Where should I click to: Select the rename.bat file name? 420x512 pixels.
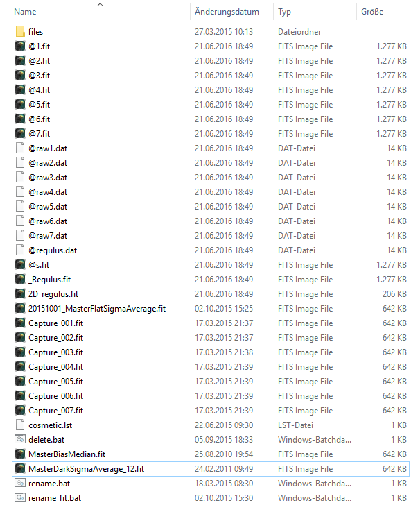pyautogui.click(x=49, y=484)
